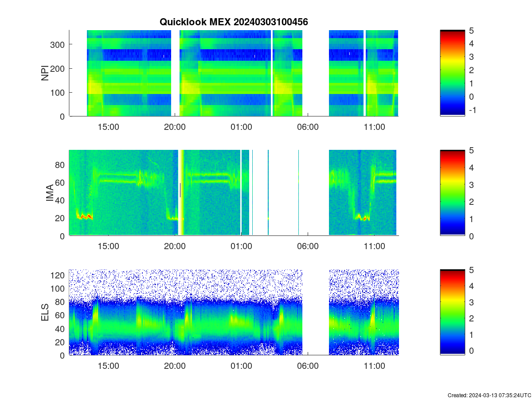Click the plot title "Quicklook MEX 20240303100456"
This screenshot has width=532, height=399.
(234, 22)
